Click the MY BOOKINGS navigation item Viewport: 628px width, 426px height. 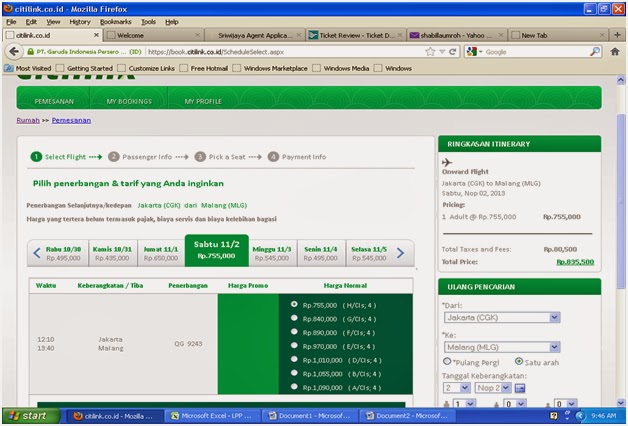[x=129, y=101]
